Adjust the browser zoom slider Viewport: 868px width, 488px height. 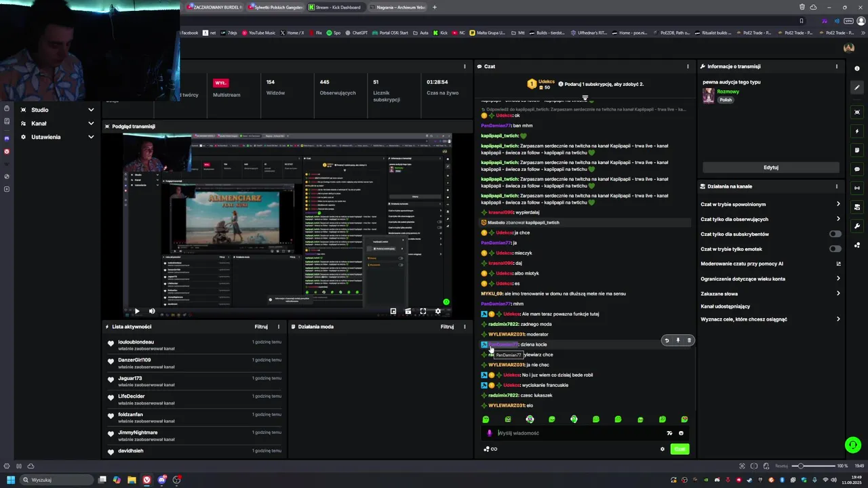[816, 466]
